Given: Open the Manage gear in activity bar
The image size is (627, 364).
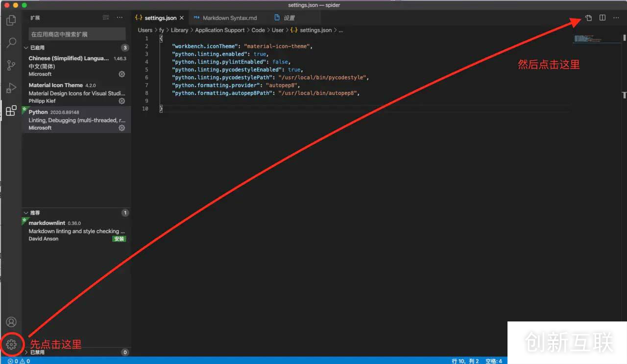Looking at the screenshot, I should pyautogui.click(x=11, y=344).
